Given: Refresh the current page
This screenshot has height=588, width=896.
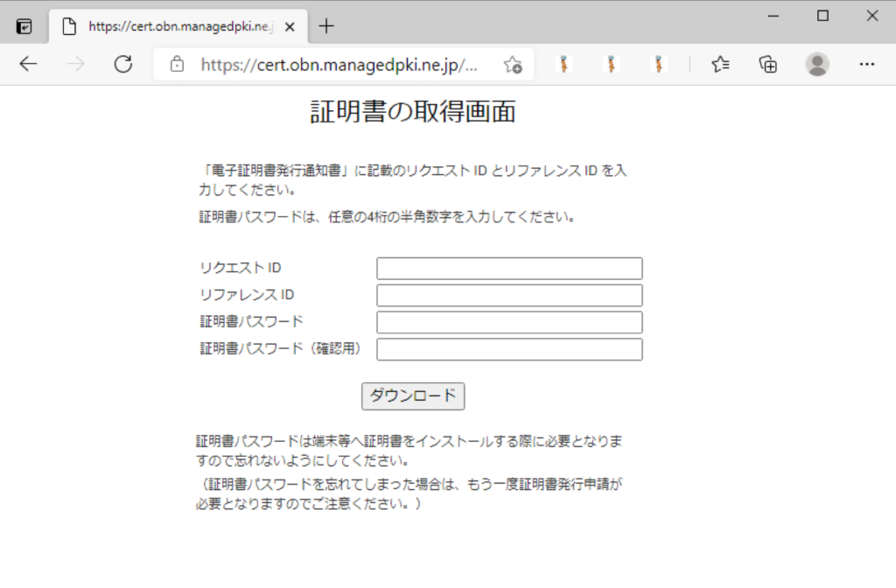Looking at the screenshot, I should [123, 64].
